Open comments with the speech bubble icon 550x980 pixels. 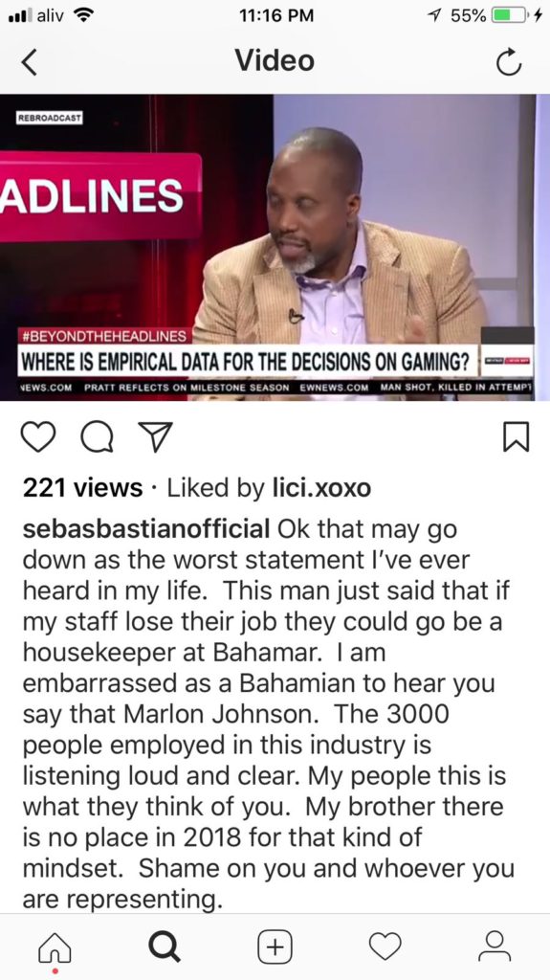pos(99,436)
